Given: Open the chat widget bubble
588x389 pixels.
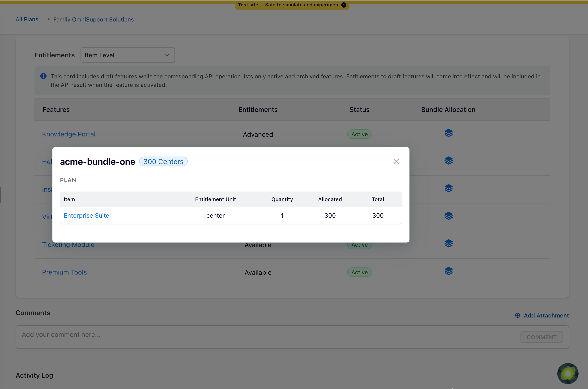Looking at the screenshot, I should [567, 373].
